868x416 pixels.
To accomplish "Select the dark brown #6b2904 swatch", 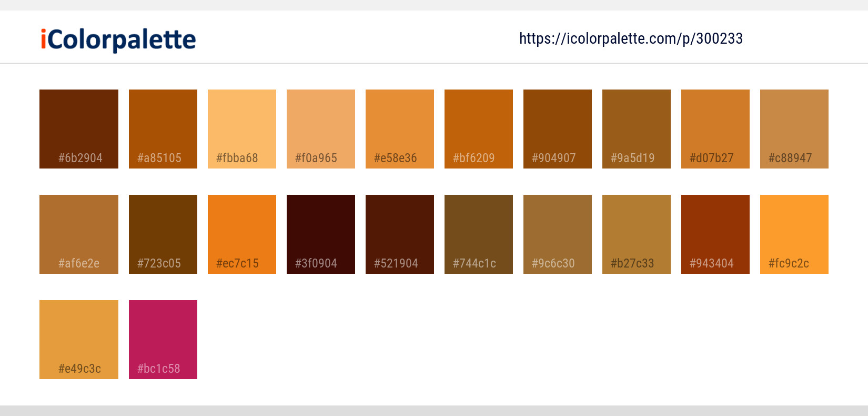I will click(79, 129).
